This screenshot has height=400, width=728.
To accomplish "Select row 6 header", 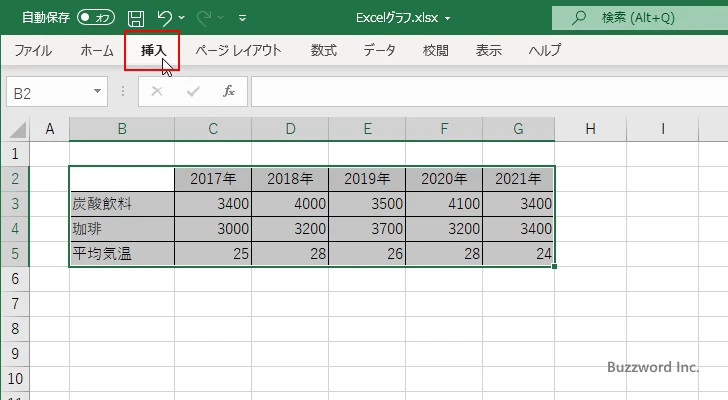I will coord(15,279).
